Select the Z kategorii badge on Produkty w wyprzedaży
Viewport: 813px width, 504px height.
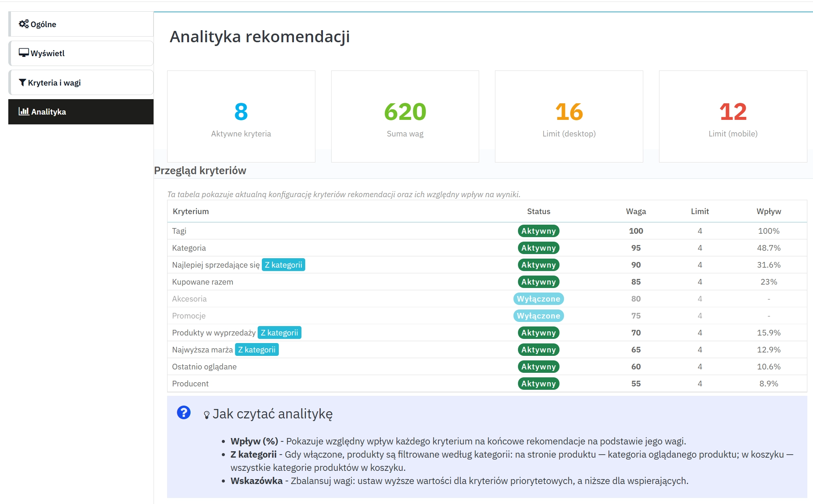click(279, 332)
